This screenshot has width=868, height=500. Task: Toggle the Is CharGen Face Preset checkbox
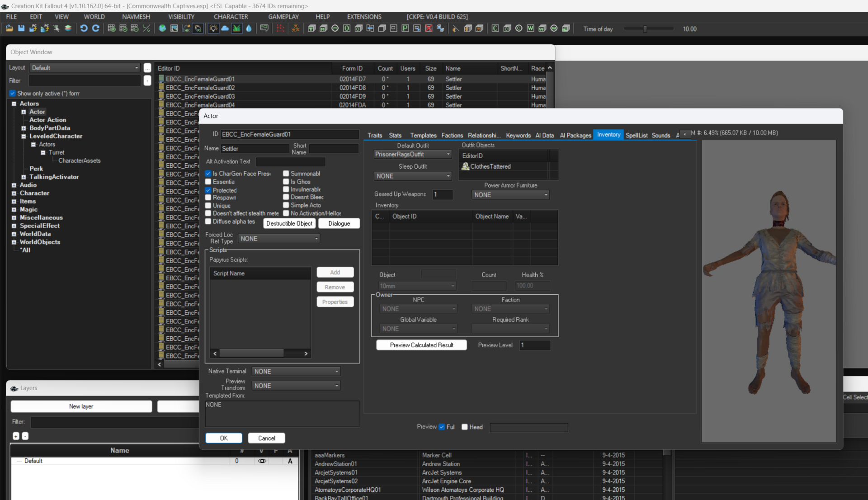point(208,174)
